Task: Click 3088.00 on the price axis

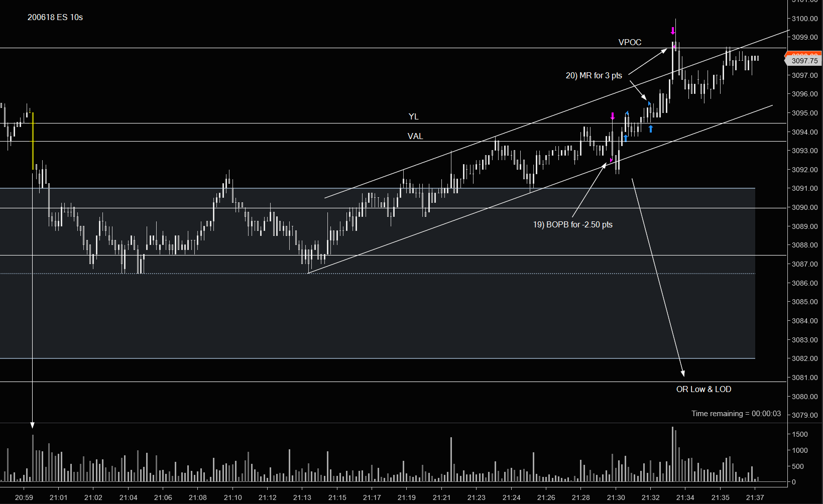Action: click(x=805, y=245)
